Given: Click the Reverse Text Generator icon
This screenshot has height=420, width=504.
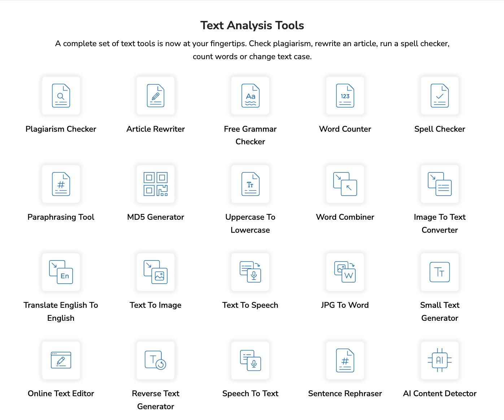Looking at the screenshot, I should 156,360.
